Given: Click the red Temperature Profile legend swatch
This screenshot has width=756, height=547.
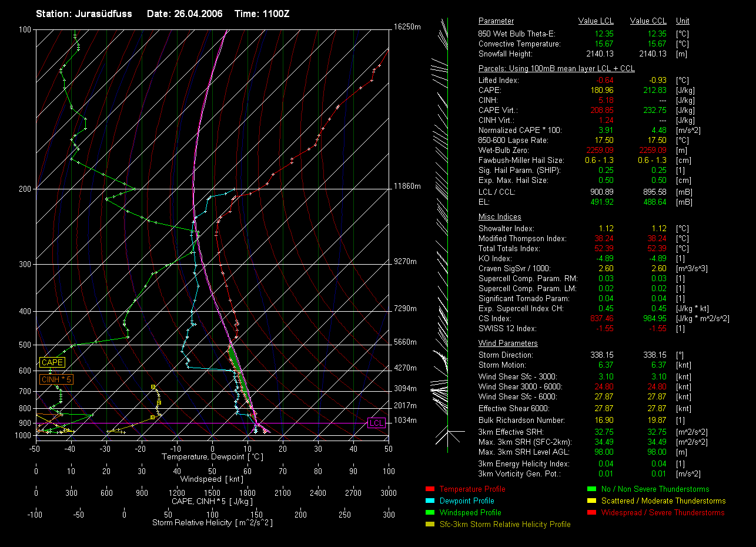Looking at the screenshot, I should pos(429,489).
